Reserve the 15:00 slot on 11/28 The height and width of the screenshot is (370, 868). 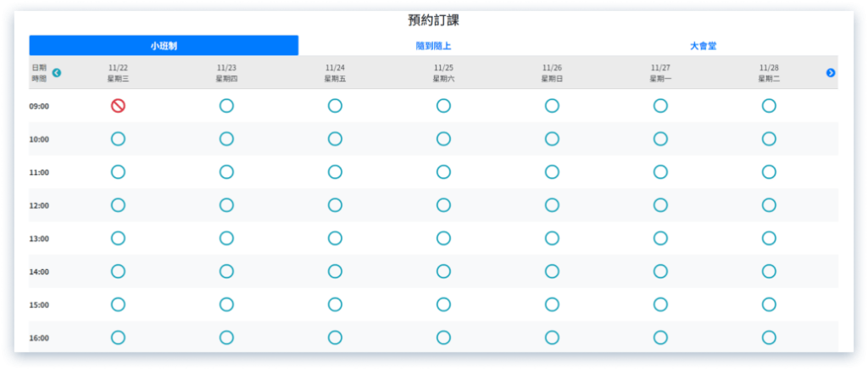(769, 305)
